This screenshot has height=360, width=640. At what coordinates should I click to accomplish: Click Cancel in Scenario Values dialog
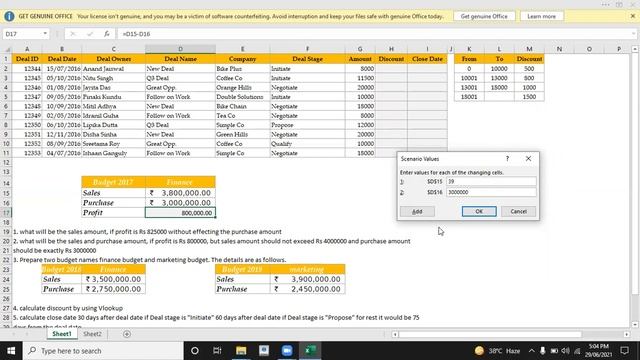point(518,211)
